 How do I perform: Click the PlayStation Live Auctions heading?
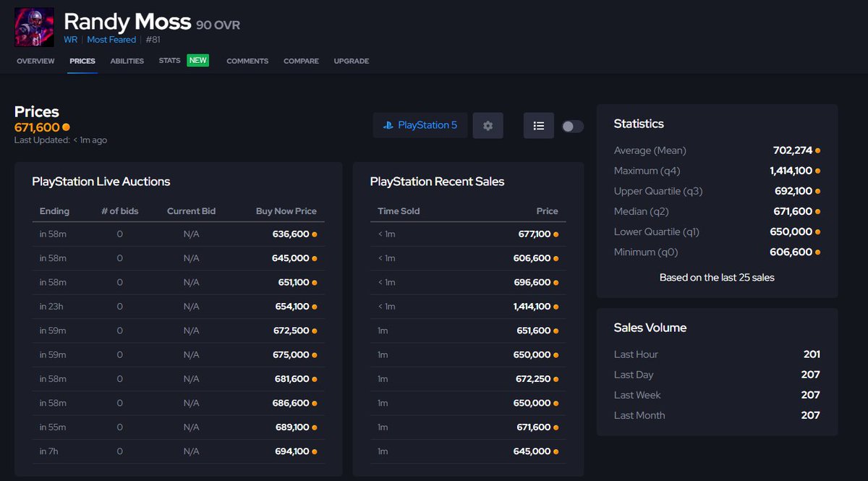point(101,182)
